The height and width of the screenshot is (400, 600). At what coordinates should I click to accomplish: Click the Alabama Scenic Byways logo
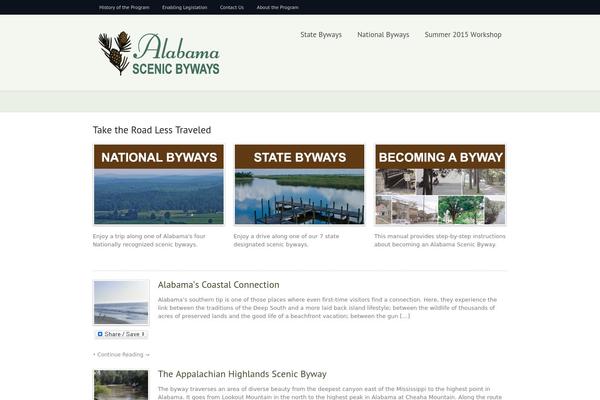[x=159, y=53]
